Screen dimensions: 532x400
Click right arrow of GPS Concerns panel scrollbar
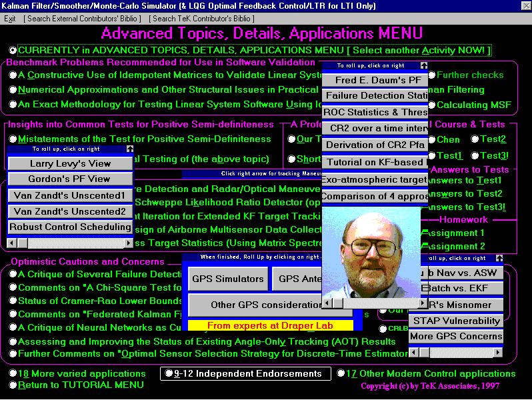tap(498, 353)
